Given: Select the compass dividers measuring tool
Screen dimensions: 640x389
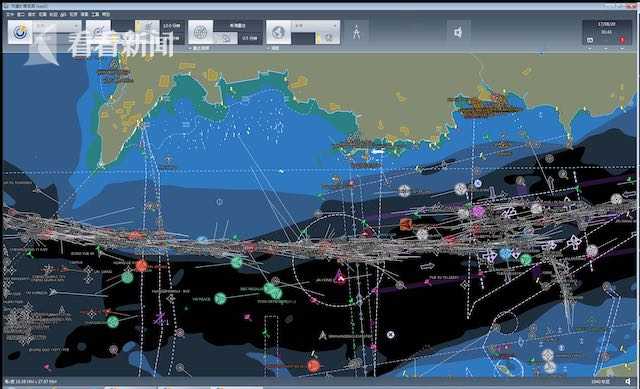Looking at the screenshot, I should (x=356, y=32).
